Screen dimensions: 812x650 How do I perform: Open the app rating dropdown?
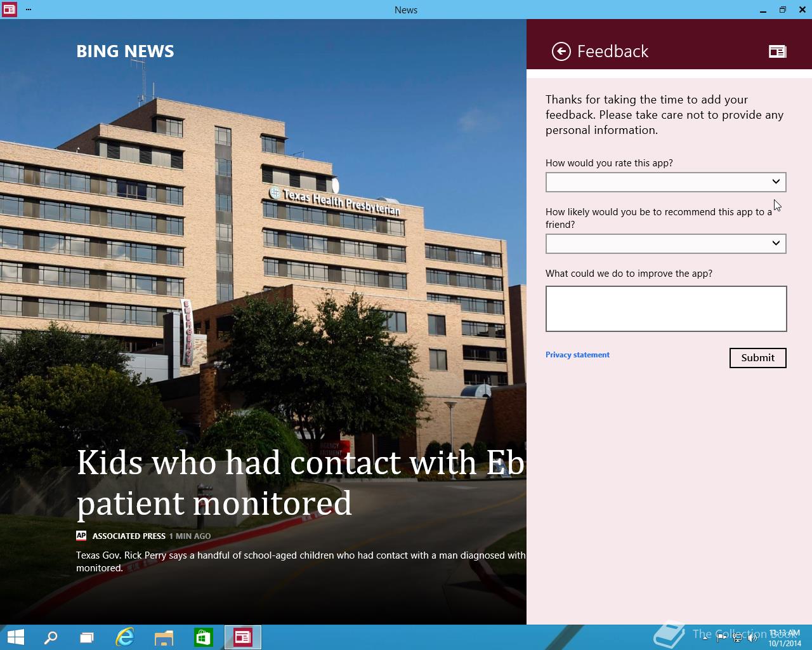click(665, 182)
